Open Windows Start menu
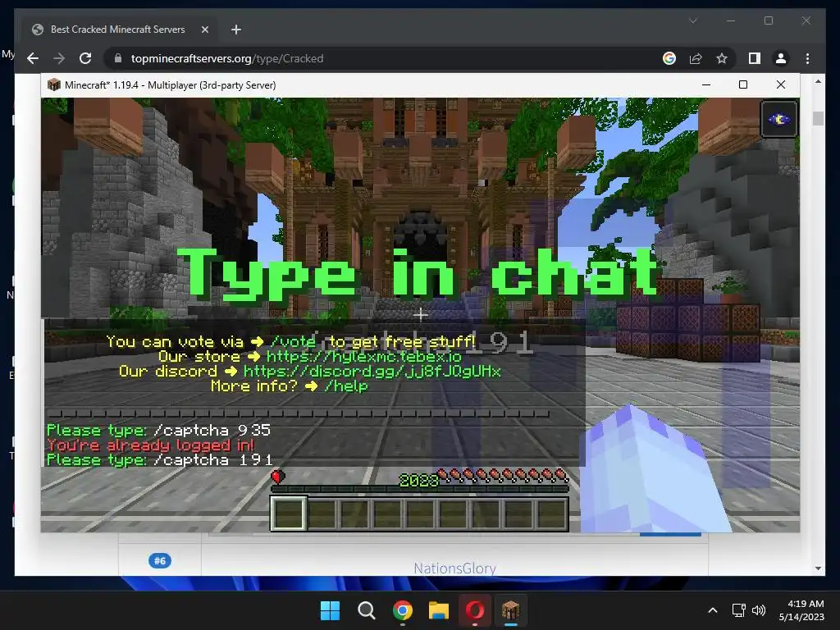Viewport: 840px width, 630px height. point(330,610)
